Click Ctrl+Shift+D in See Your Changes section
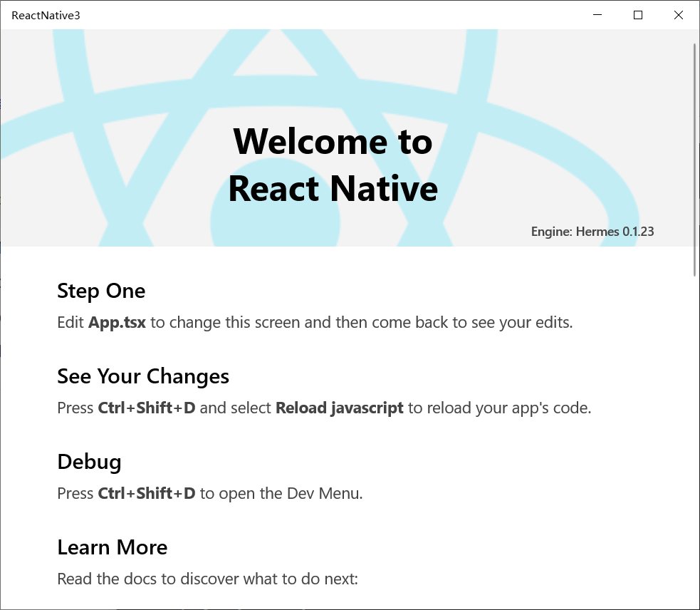 (x=147, y=408)
